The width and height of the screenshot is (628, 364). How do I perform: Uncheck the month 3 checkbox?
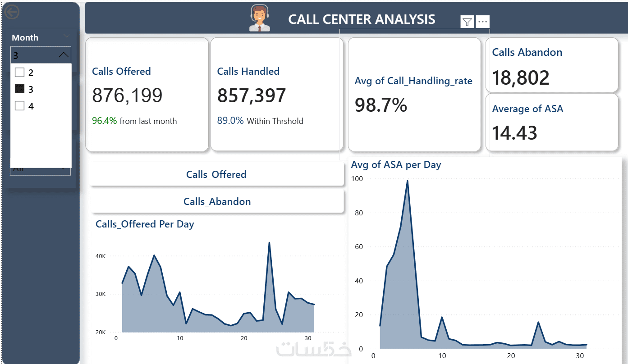tap(19, 89)
